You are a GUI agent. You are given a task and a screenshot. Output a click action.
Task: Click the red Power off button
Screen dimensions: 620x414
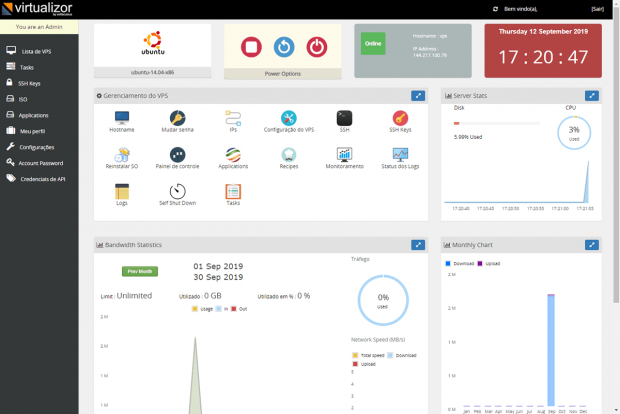pos(317,47)
